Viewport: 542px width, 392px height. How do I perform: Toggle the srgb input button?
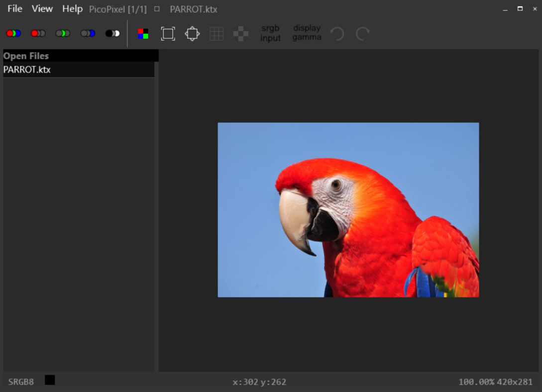[x=270, y=33]
